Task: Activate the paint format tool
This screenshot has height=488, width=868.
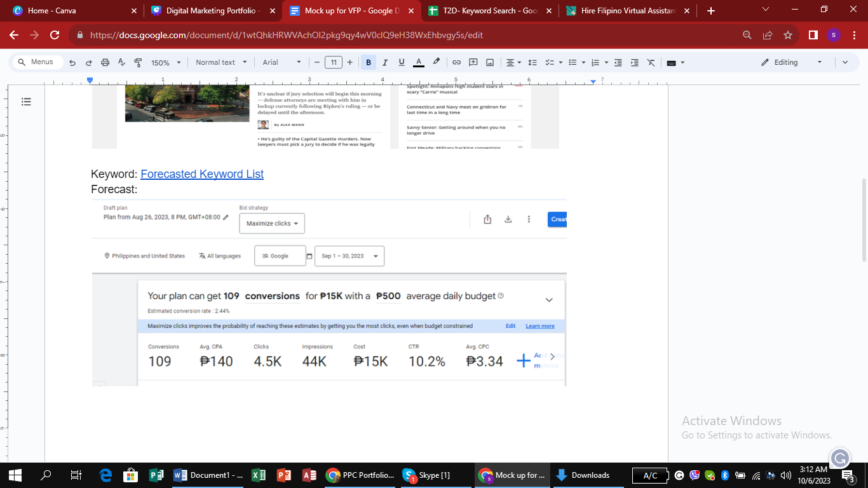Action: click(x=138, y=62)
